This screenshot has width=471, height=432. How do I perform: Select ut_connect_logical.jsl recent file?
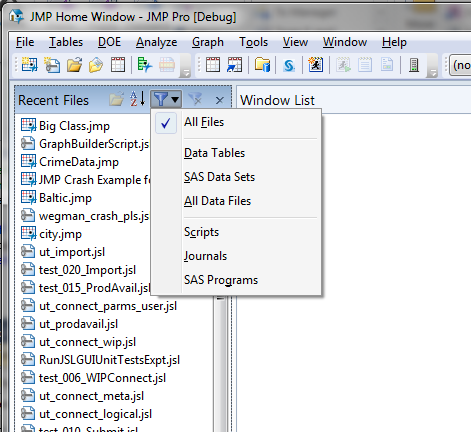(x=86, y=414)
